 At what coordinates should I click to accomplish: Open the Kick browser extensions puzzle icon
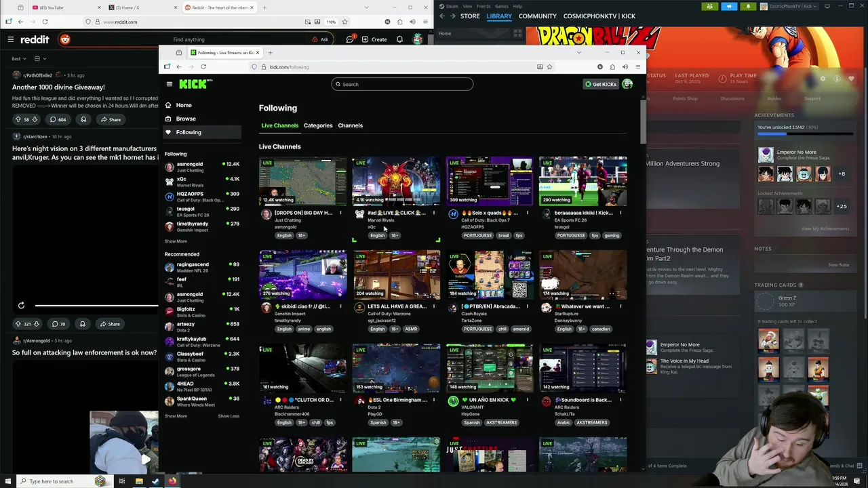612,66
